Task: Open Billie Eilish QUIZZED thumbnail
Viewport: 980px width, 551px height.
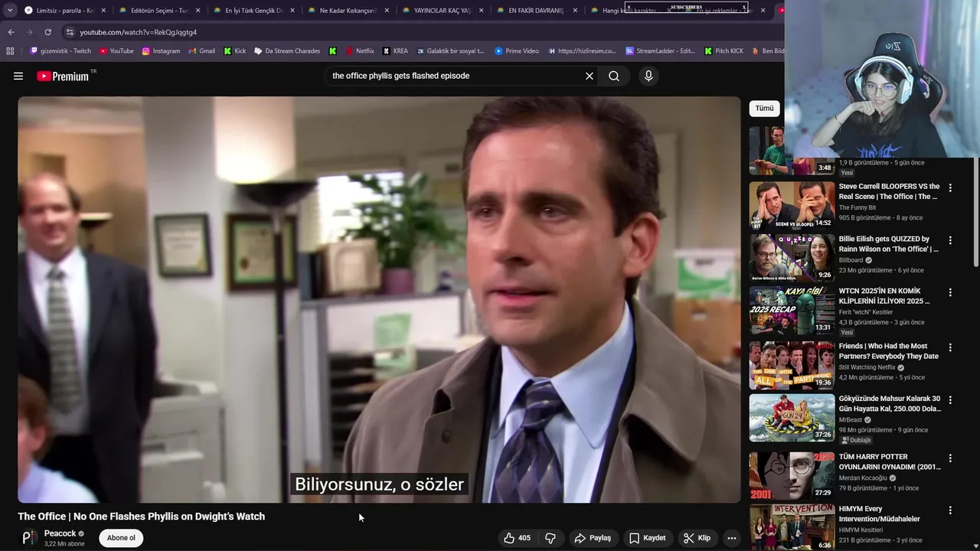Action: [792, 257]
